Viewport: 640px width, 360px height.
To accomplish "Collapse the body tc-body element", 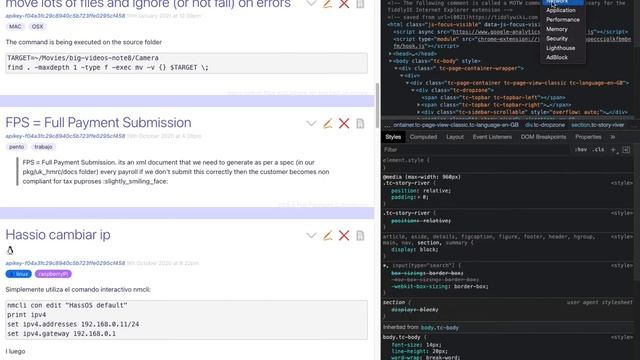I will tap(390, 61).
